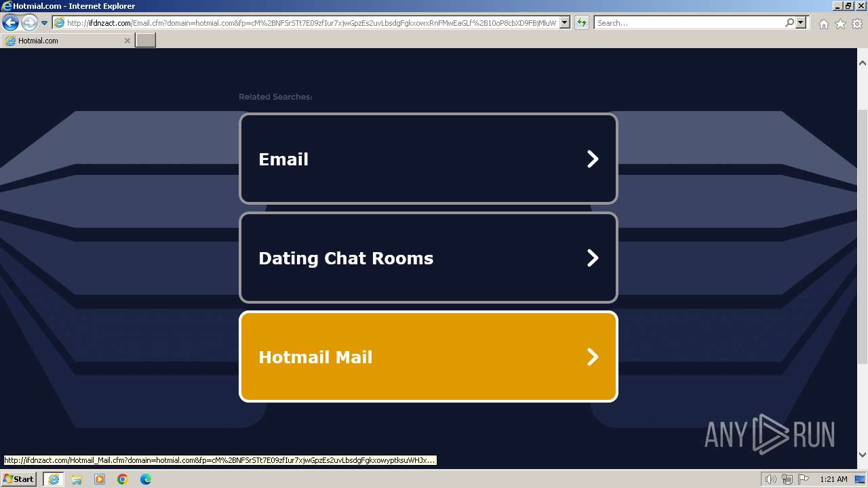Open the Hotmail Mail link
Viewport: 868px width, 488px height.
coord(429,357)
